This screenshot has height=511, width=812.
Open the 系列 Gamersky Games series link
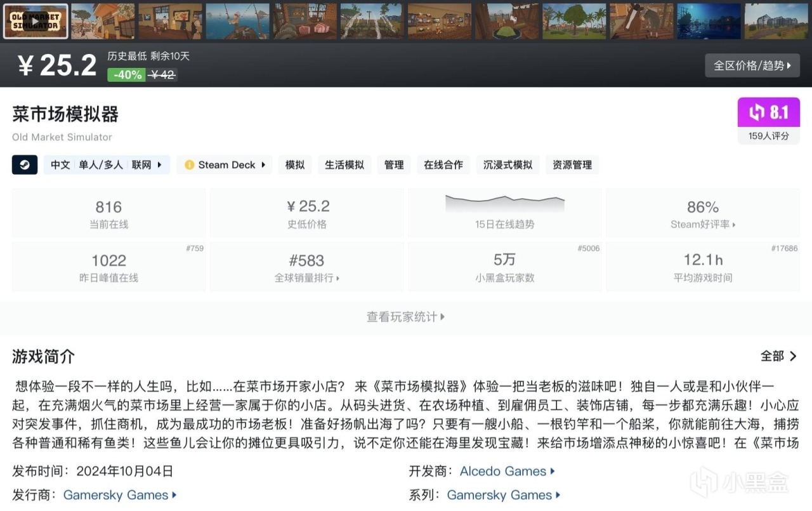click(504, 495)
